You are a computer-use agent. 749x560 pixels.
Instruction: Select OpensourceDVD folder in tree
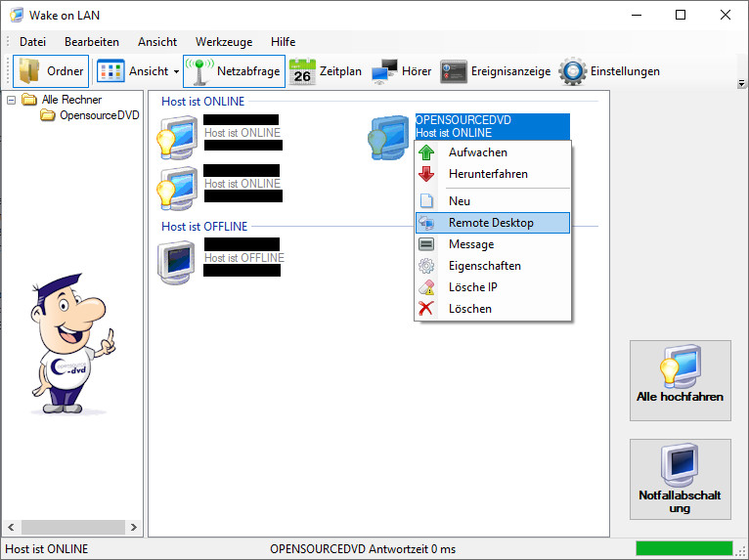99,115
